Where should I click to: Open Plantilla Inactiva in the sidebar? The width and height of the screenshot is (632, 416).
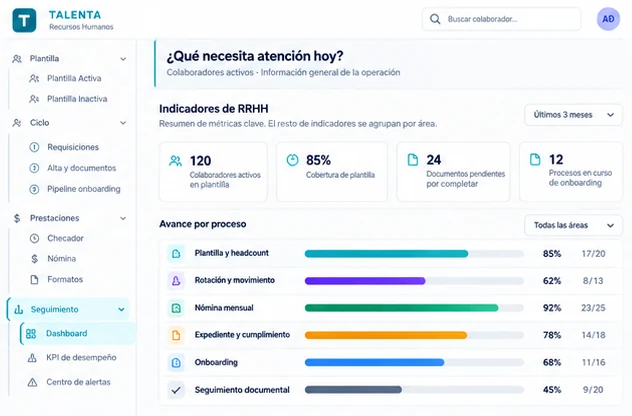(77, 99)
